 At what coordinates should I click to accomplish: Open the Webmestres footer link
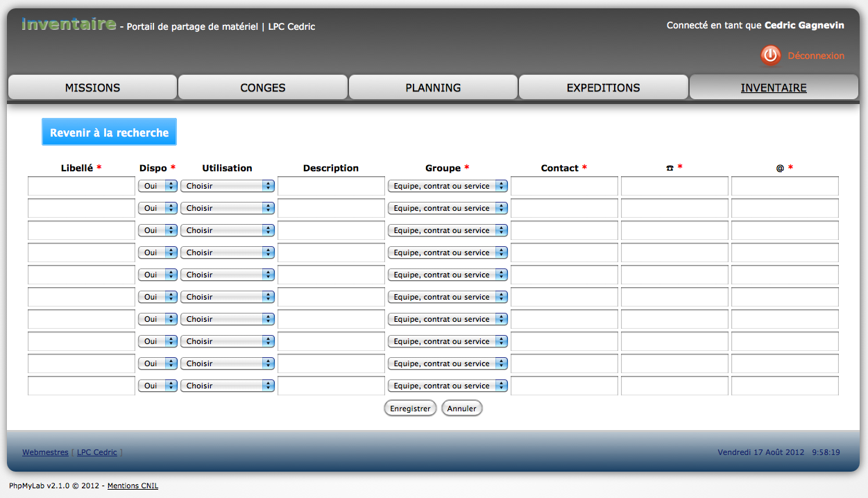tap(45, 452)
